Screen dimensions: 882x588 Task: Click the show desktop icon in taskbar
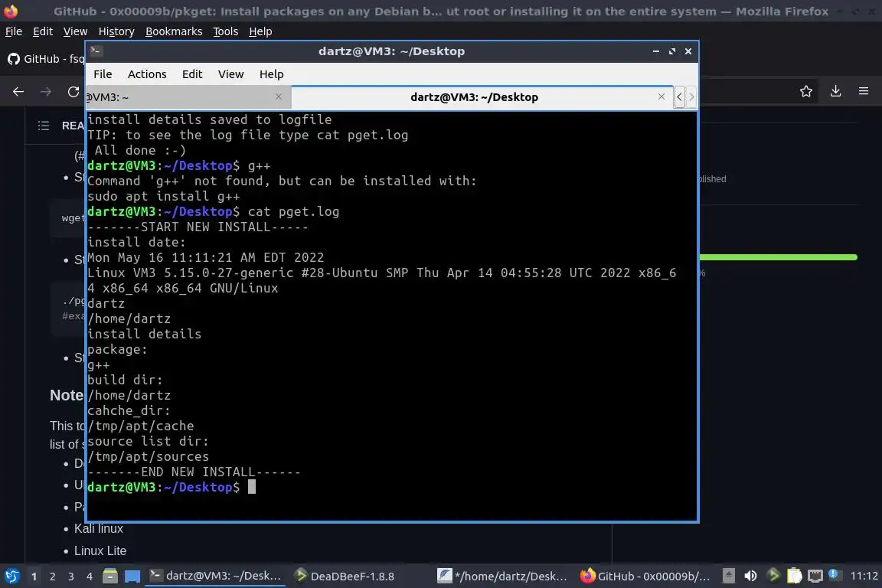[132, 576]
